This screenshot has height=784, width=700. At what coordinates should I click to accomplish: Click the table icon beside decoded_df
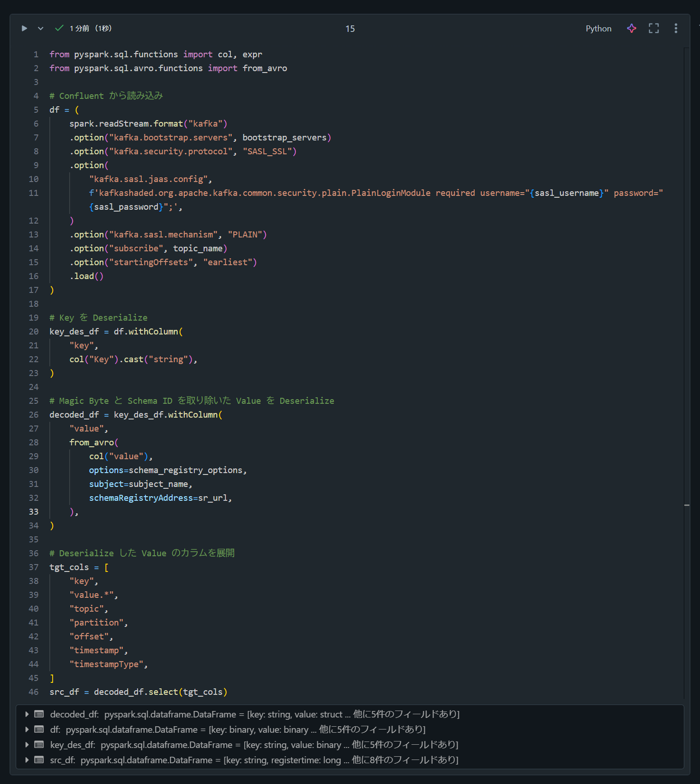(39, 714)
